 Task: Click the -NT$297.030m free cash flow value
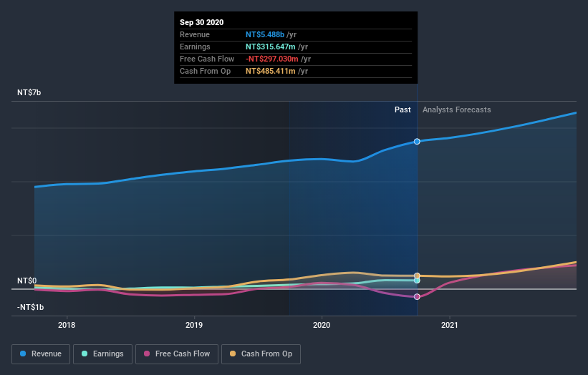coord(272,59)
